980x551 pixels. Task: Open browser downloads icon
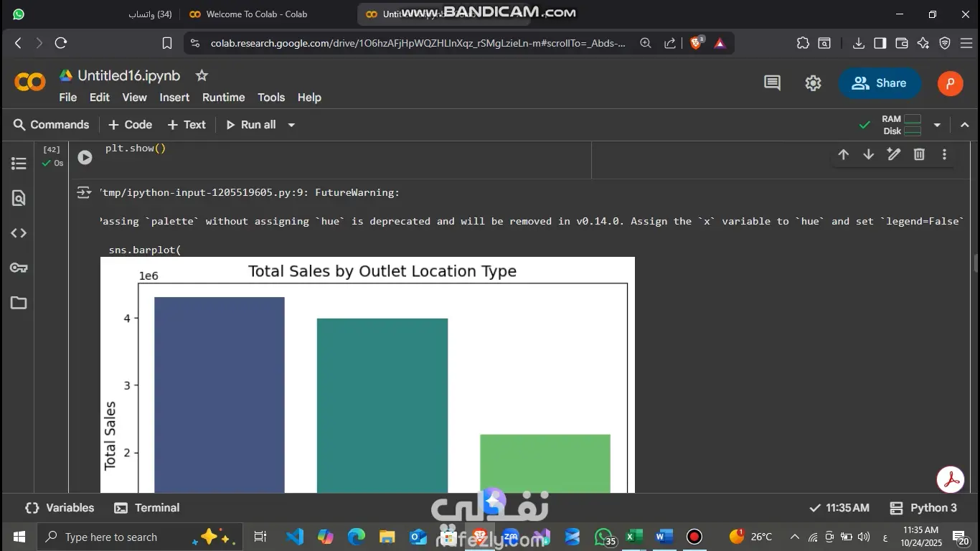(x=858, y=43)
